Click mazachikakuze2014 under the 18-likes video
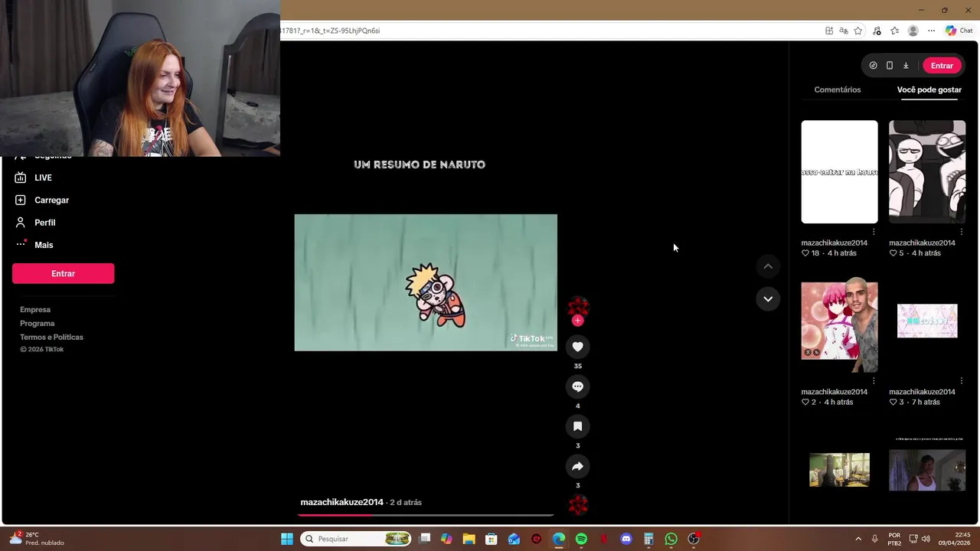The height and width of the screenshot is (551, 980). click(834, 243)
